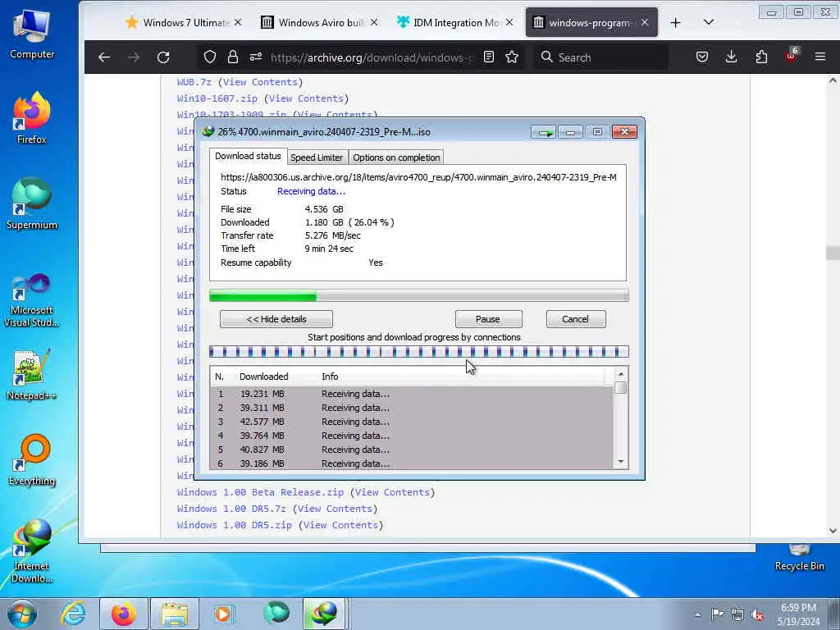The height and width of the screenshot is (630, 840).
Task: Open Firefox hamburger application menu
Action: coord(820,57)
